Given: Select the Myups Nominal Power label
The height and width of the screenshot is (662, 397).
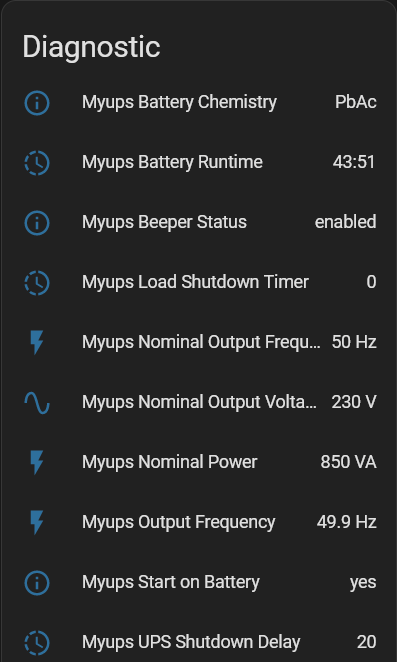Looking at the screenshot, I should pos(169,462).
